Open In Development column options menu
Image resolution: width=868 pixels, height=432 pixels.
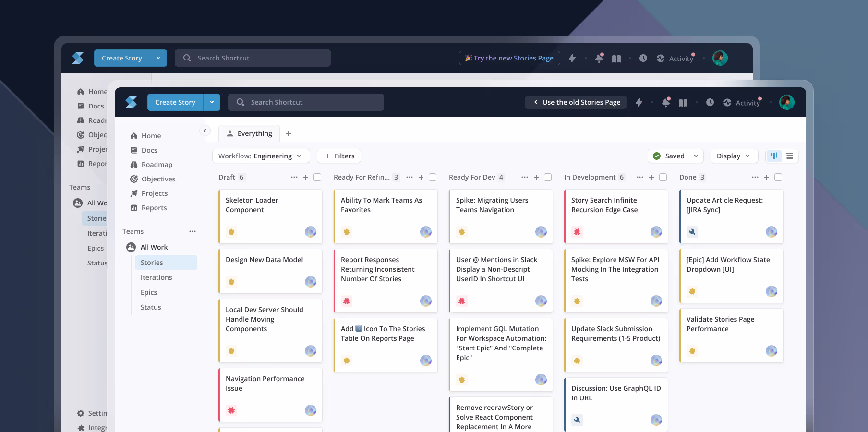click(640, 177)
